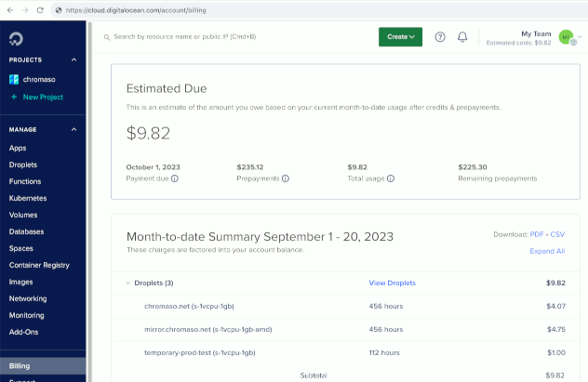
Task: Click the $225.30 remaining prepayments amount
Action: [473, 167]
